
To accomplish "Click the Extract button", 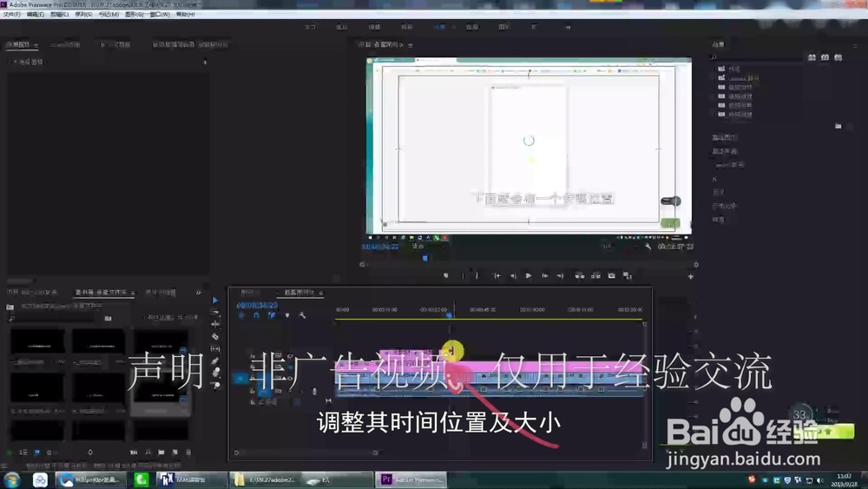I will pos(595,276).
